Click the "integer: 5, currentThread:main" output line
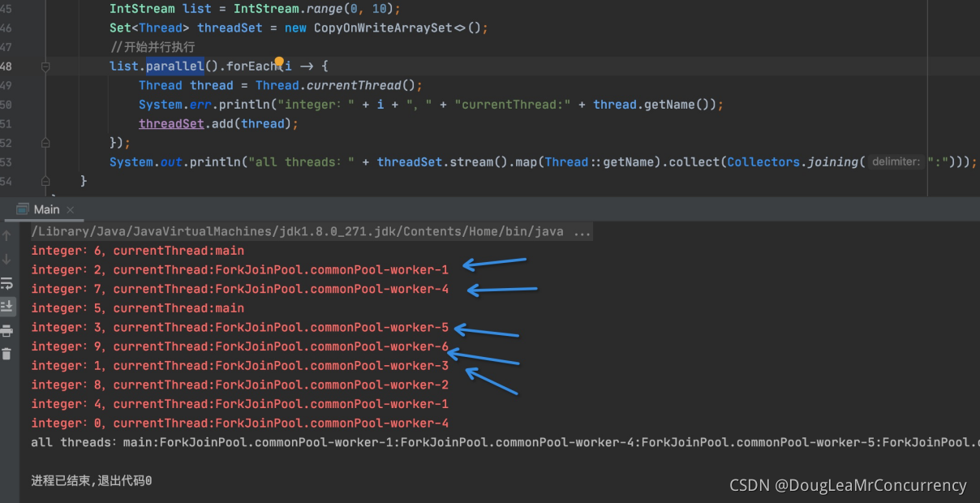This screenshot has width=980, height=503. (137, 308)
